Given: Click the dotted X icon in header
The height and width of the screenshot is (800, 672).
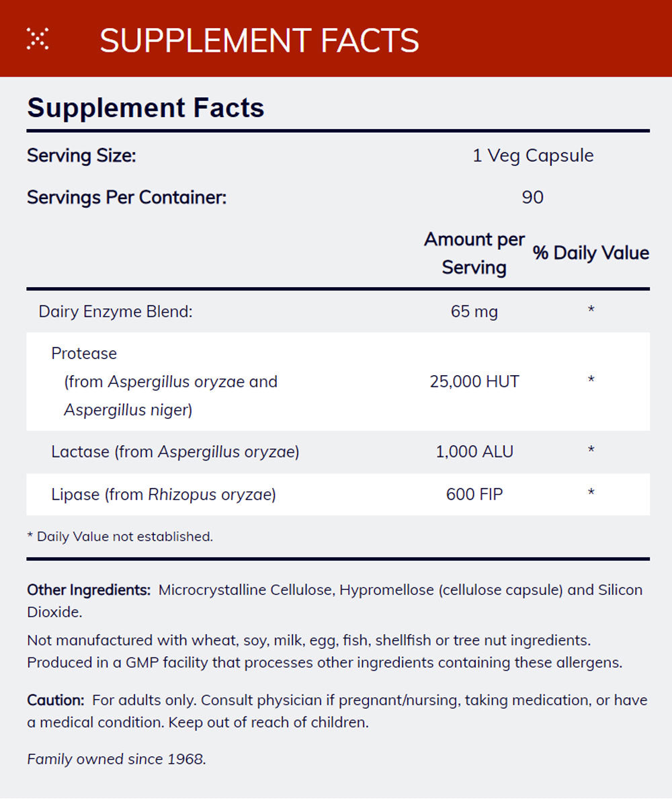Looking at the screenshot, I should pos(38,39).
